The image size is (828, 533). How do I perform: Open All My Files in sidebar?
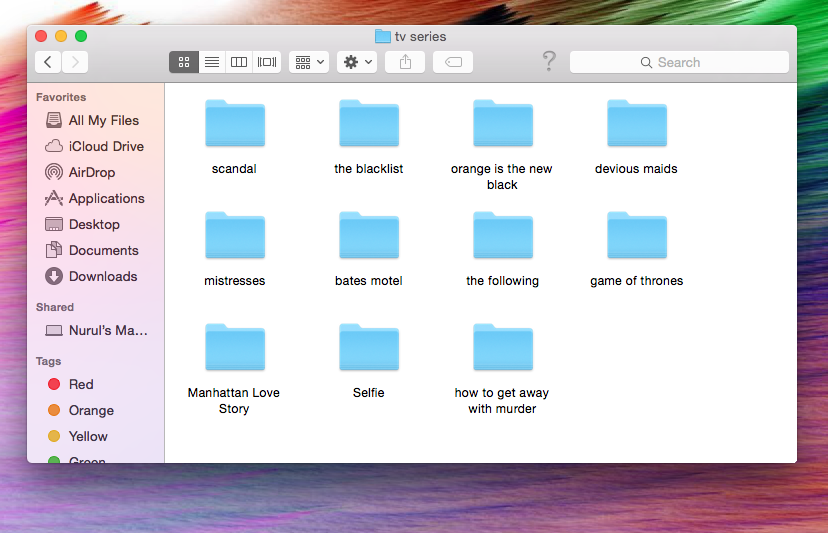pos(96,120)
